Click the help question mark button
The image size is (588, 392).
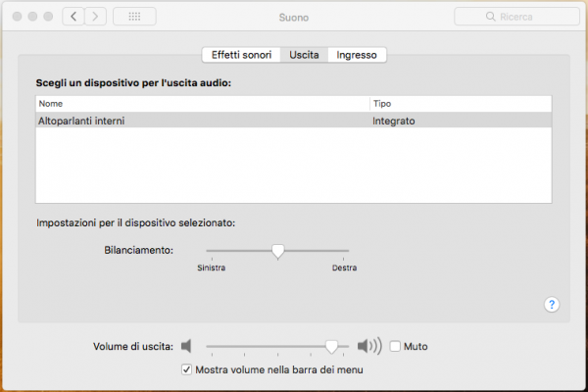551,305
